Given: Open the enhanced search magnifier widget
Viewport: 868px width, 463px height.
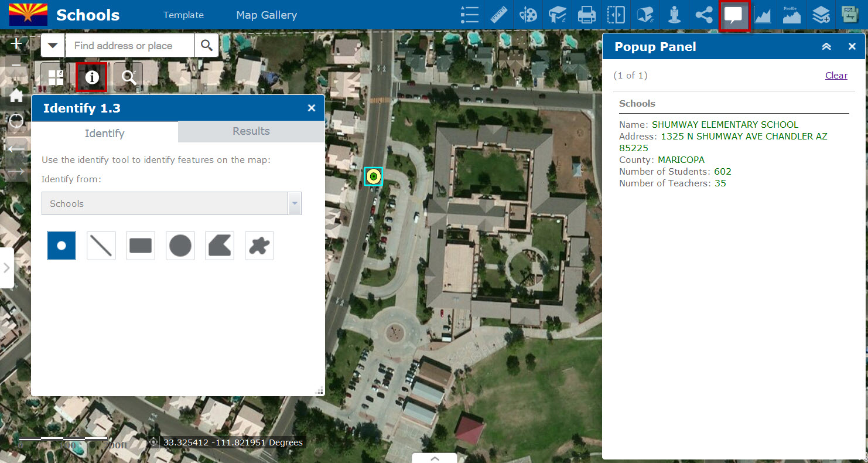Looking at the screenshot, I should coord(128,77).
